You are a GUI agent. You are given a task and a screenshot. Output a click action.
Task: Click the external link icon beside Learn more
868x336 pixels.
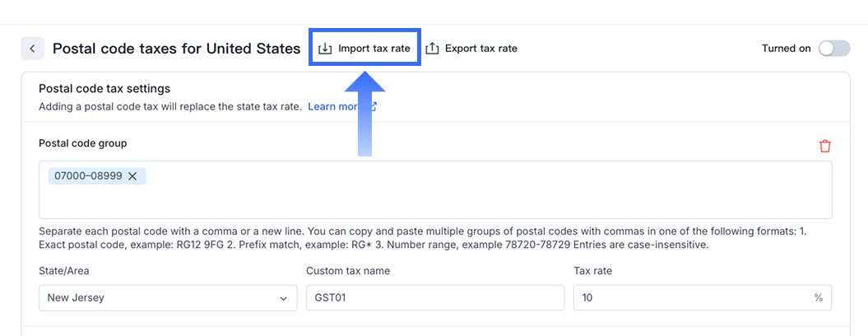(373, 107)
